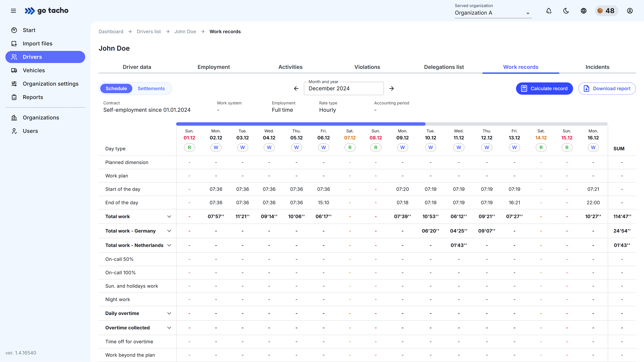Viewport: 644px width, 362px height.
Task: Switch to the Violations tab
Action: (367, 67)
